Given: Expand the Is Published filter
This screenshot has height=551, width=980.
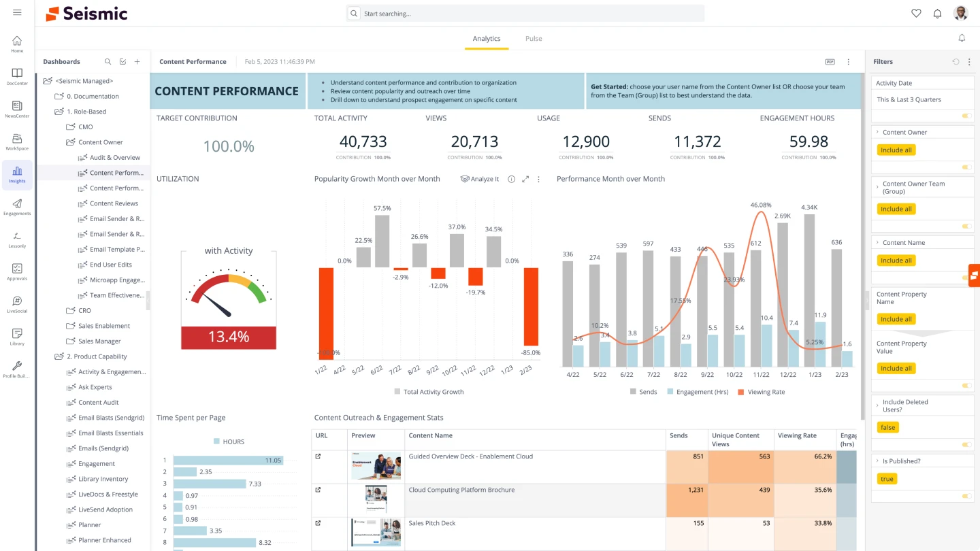Looking at the screenshot, I should click(877, 461).
